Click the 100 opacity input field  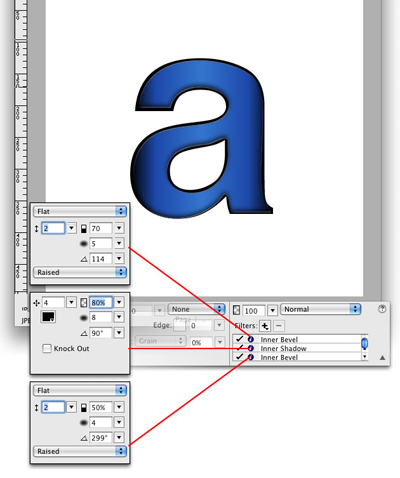click(x=254, y=311)
